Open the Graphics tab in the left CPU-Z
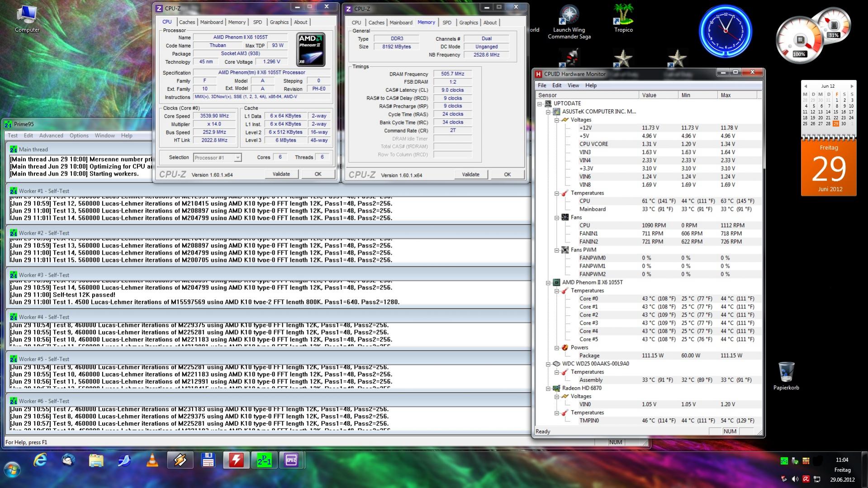The image size is (868, 488). tap(279, 22)
